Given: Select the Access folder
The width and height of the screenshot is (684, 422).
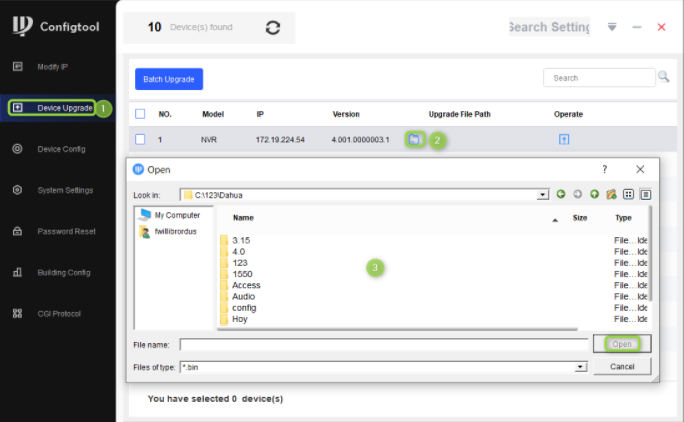Looking at the screenshot, I should pyautogui.click(x=246, y=285).
